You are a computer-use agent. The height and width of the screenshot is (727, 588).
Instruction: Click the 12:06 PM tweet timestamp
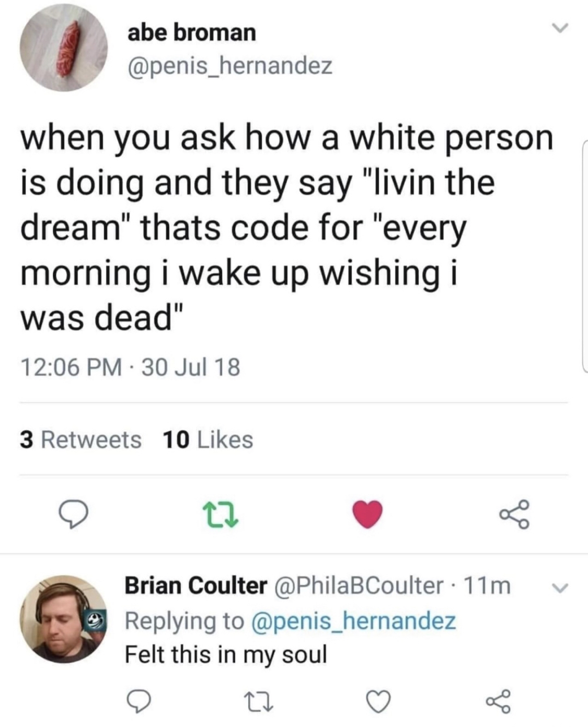72,366
